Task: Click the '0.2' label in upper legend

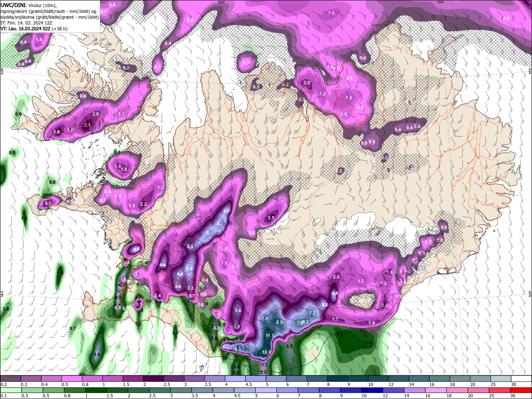Action: [4, 384]
